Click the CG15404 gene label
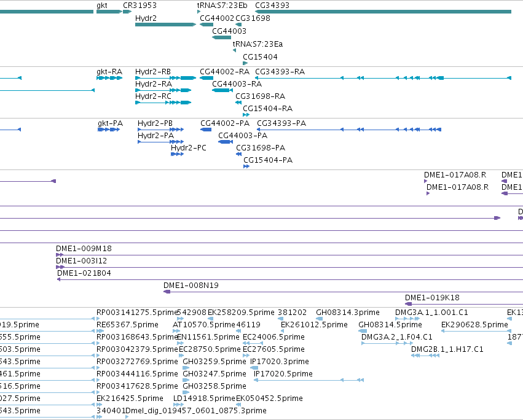The height and width of the screenshot is (420, 523). pos(260,57)
